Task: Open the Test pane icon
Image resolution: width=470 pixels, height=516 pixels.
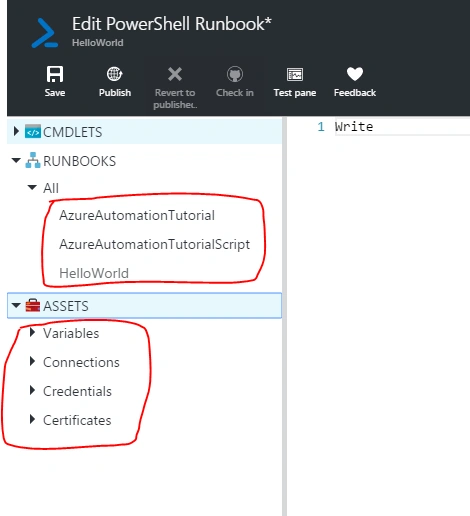Action: [x=295, y=74]
